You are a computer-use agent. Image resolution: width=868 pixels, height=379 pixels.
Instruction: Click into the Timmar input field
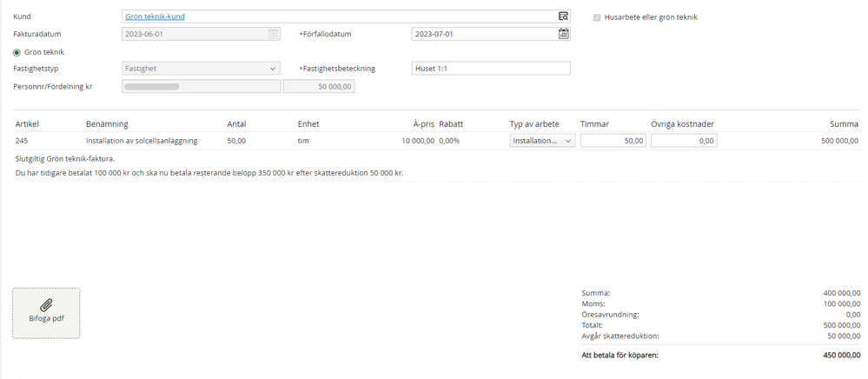[613, 140]
